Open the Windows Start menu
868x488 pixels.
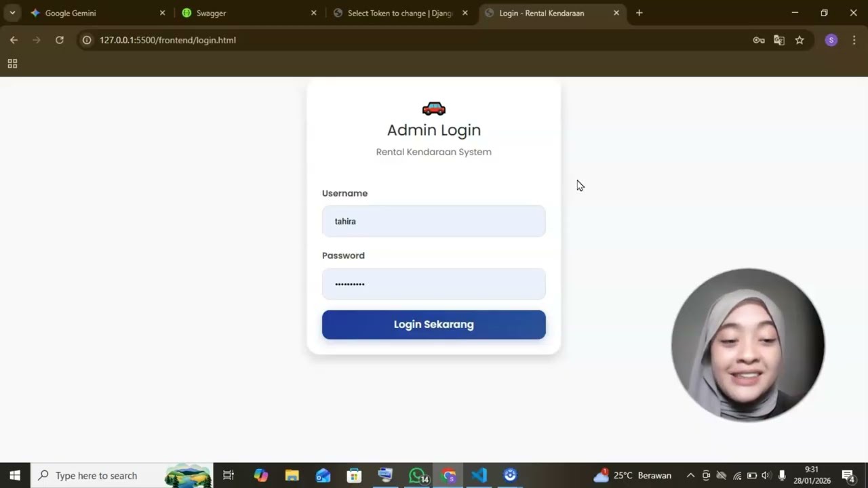coord(15,475)
